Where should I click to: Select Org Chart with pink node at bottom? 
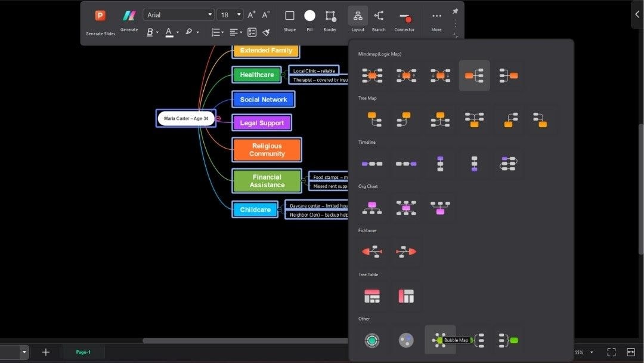click(x=440, y=208)
